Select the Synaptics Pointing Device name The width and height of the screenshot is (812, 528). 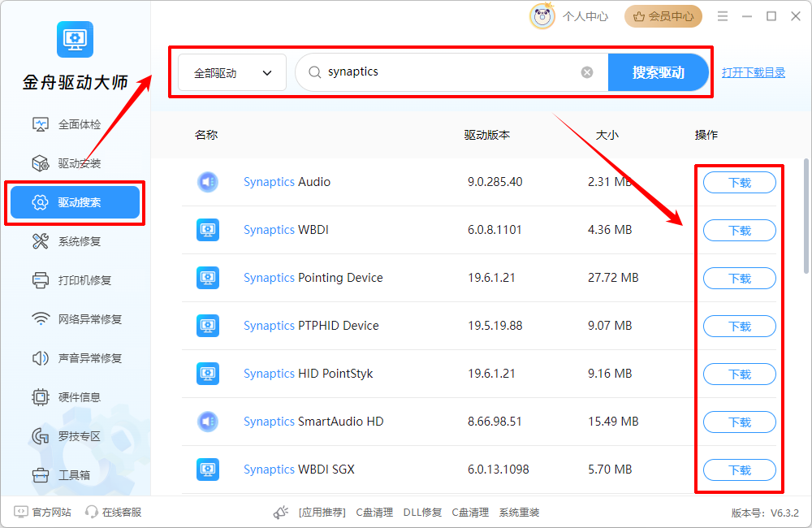coord(313,278)
